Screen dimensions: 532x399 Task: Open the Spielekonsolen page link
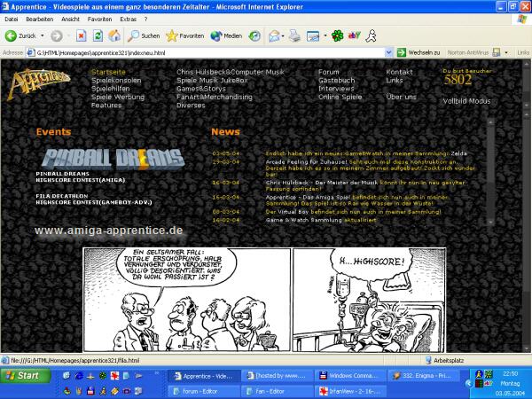(116, 81)
